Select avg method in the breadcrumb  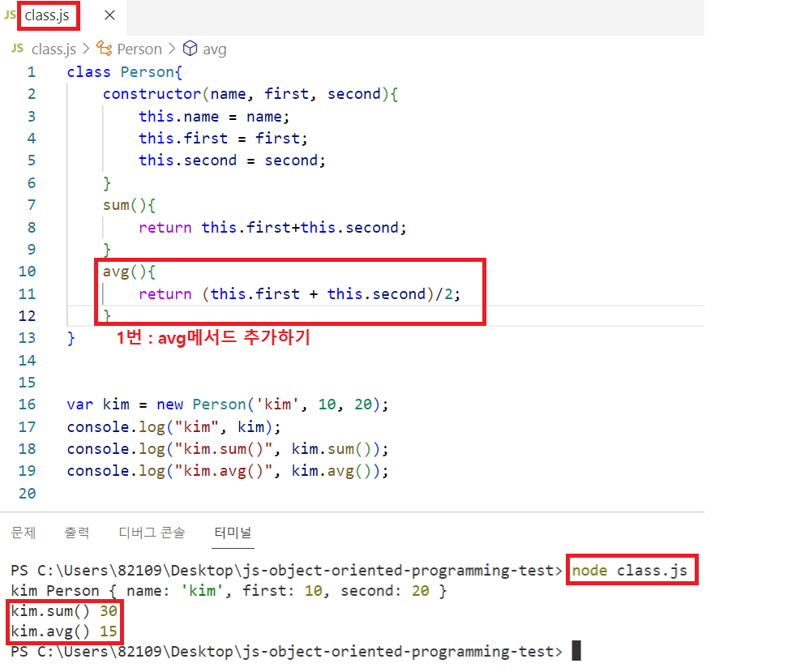point(215,49)
